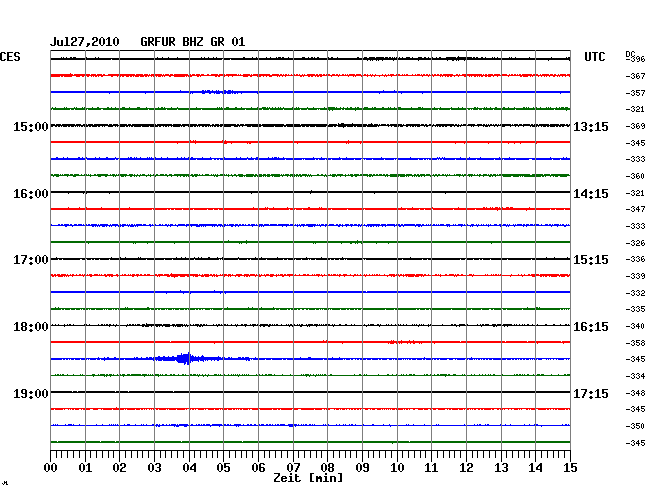Click minute tick label 05

point(223,467)
